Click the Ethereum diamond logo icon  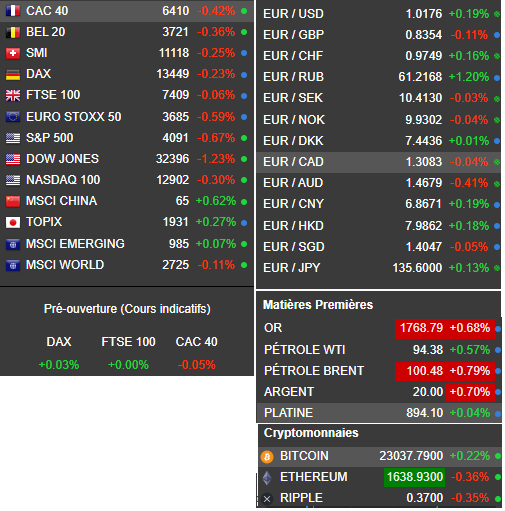click(x=267, y=478)
